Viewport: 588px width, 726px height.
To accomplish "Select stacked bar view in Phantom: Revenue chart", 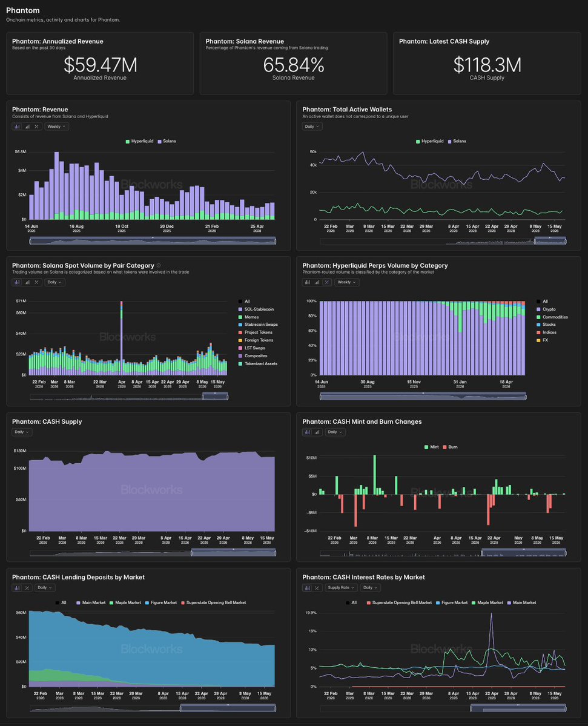I will (17, 127).
